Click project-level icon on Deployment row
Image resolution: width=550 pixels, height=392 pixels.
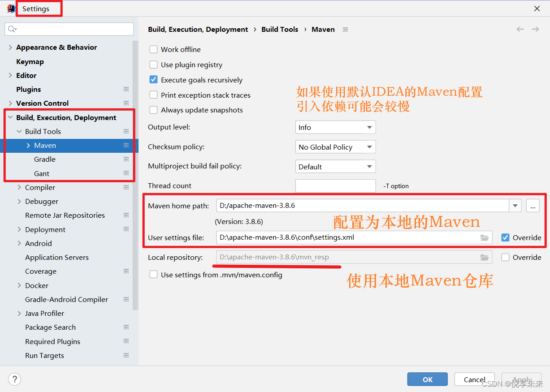(x=126, y=229)
